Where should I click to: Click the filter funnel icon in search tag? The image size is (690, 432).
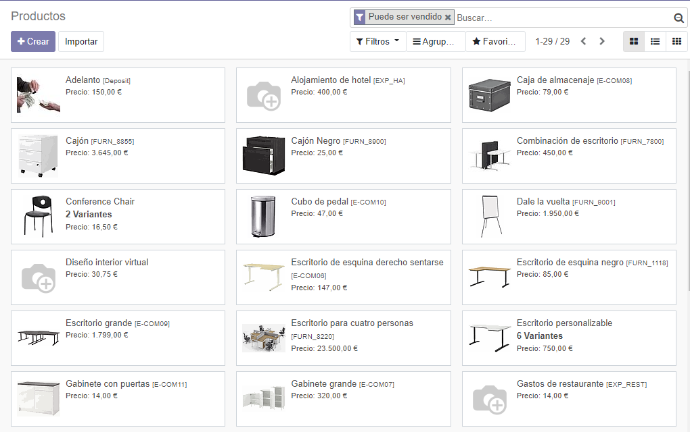coord(359,18)
